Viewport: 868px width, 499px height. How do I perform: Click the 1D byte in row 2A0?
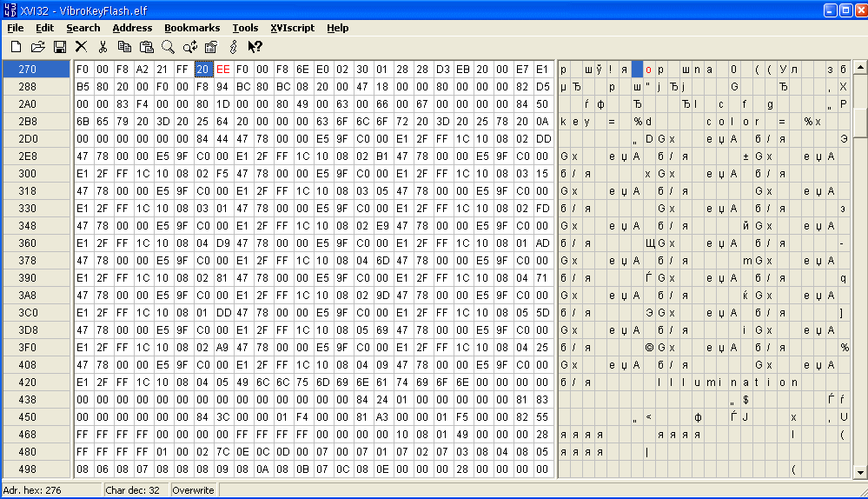click(222, 104)
